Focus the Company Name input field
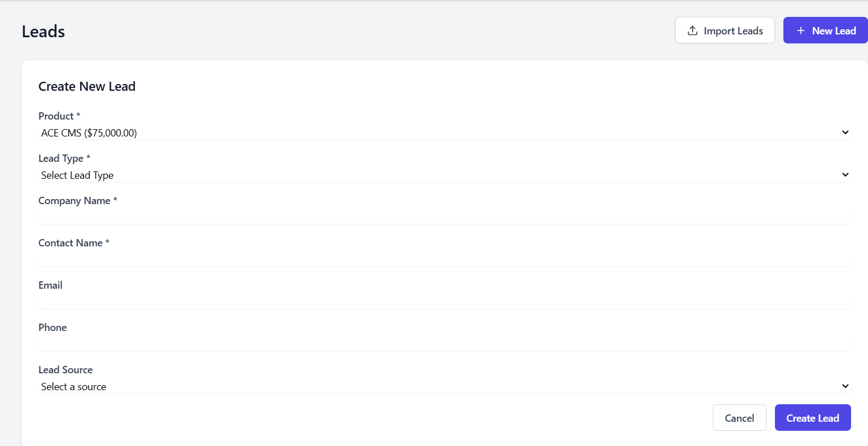Viewport: 868px width, 446px height. (x=444, y=217)
